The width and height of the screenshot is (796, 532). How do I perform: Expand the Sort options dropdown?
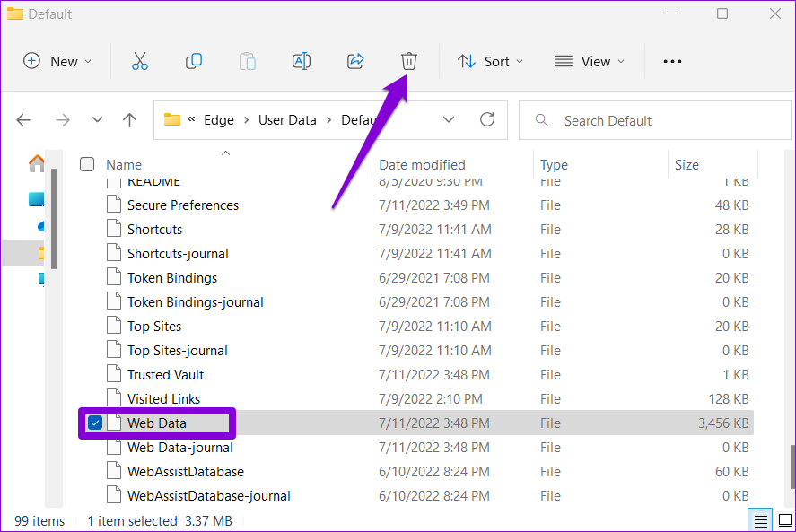490,61
